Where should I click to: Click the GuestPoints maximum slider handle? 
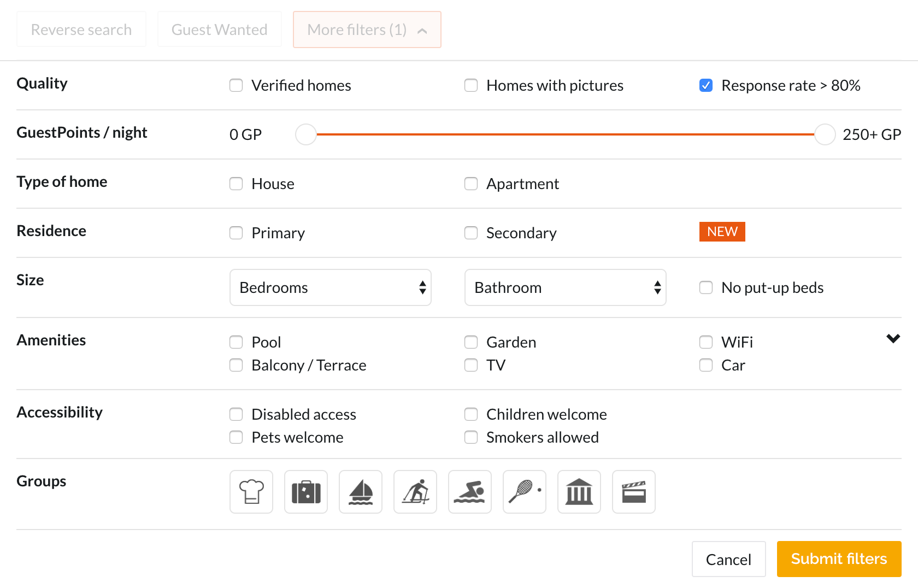825,134
